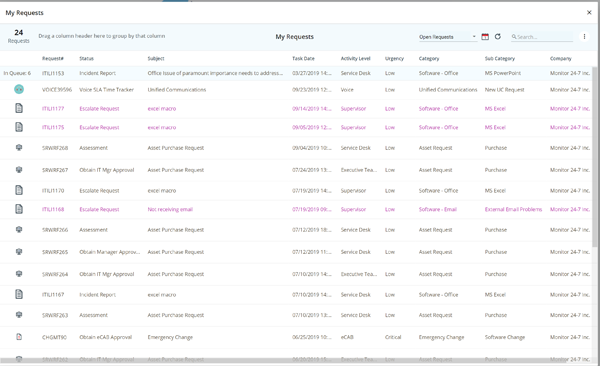Sort by the Category column header
600x366 pixels.
point(429,59)
